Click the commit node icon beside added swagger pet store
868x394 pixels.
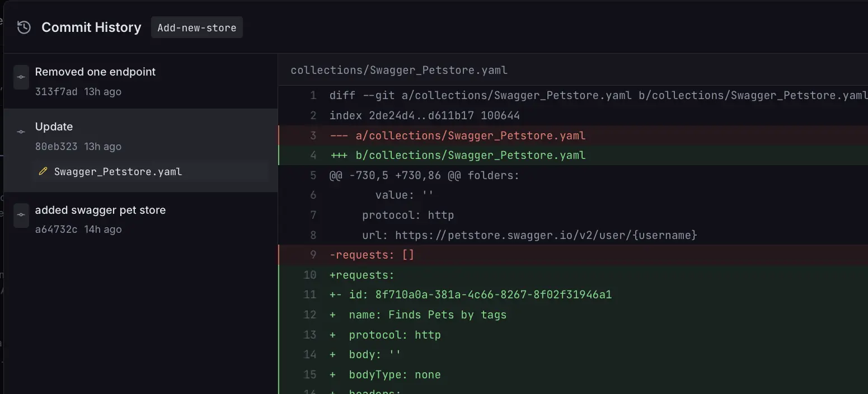tap(21, 215)
